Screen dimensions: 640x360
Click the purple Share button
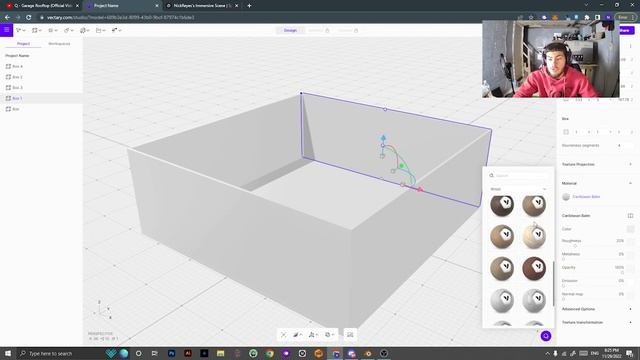(627, 30)
